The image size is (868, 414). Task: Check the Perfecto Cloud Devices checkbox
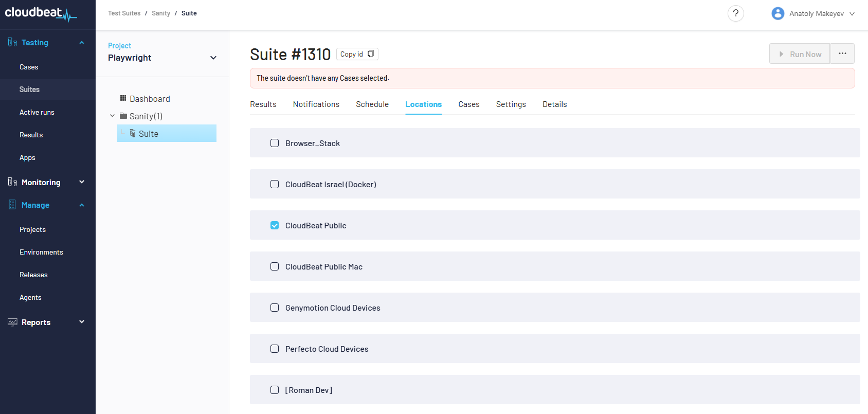coord(275,349)
